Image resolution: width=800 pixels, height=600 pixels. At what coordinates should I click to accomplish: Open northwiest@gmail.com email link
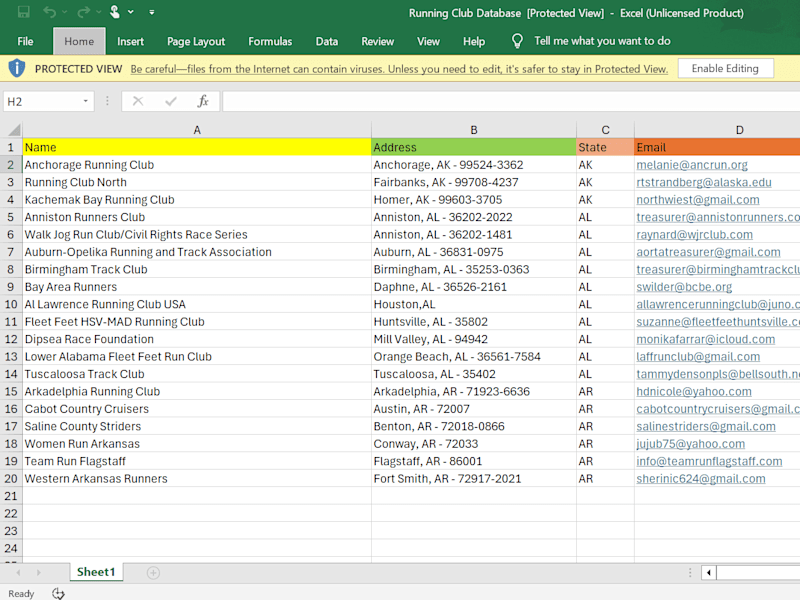click(697, 199)
